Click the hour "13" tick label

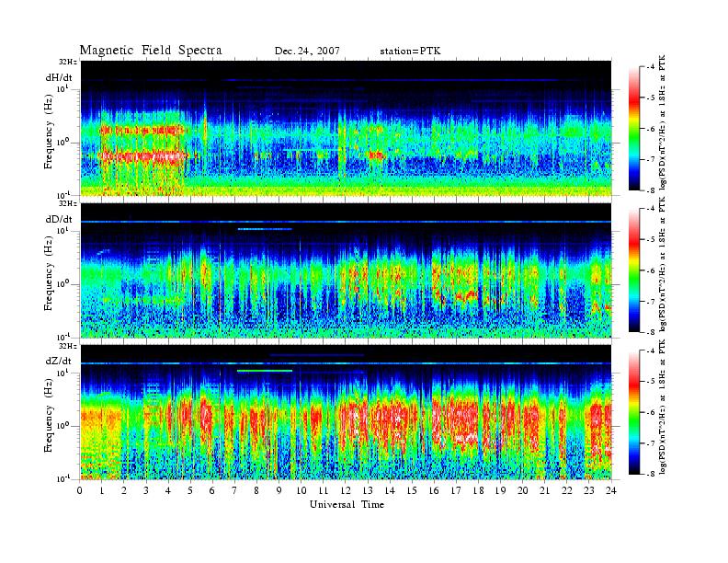click(368, 490)
